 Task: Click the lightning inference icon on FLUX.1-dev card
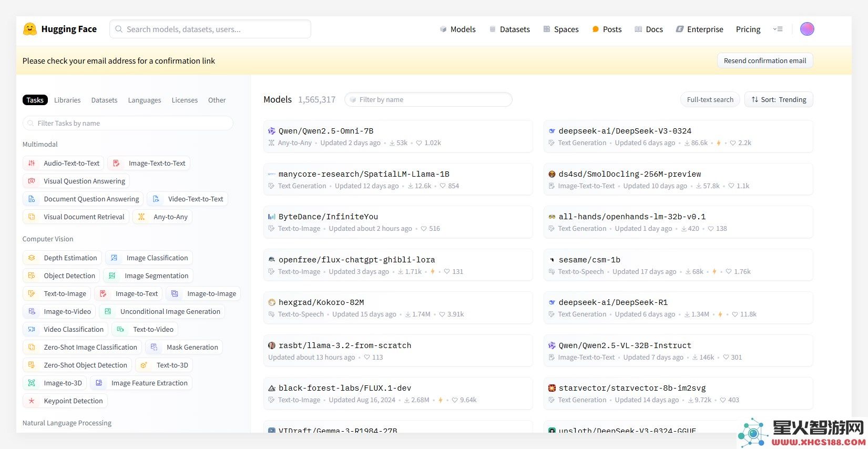pos(441,400)
